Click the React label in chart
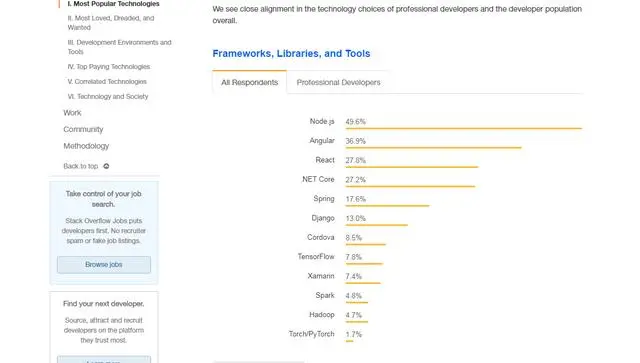 [x=325, y=160]
